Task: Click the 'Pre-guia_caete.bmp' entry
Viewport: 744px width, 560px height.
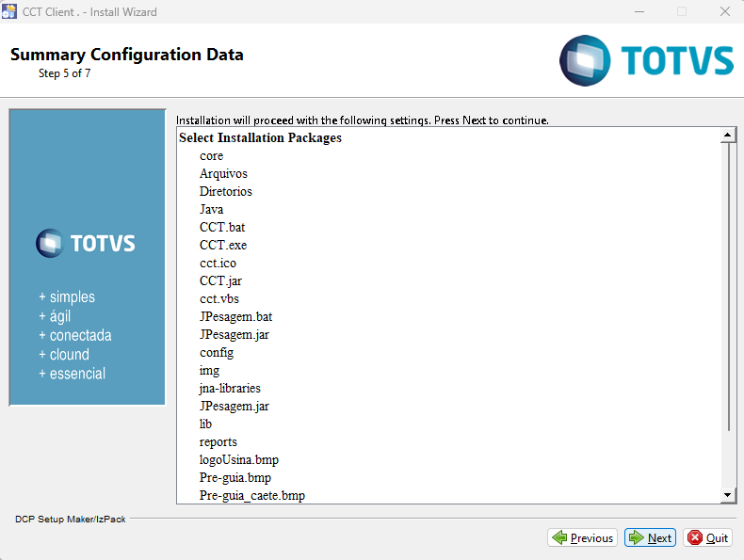Action: point(252,495)
